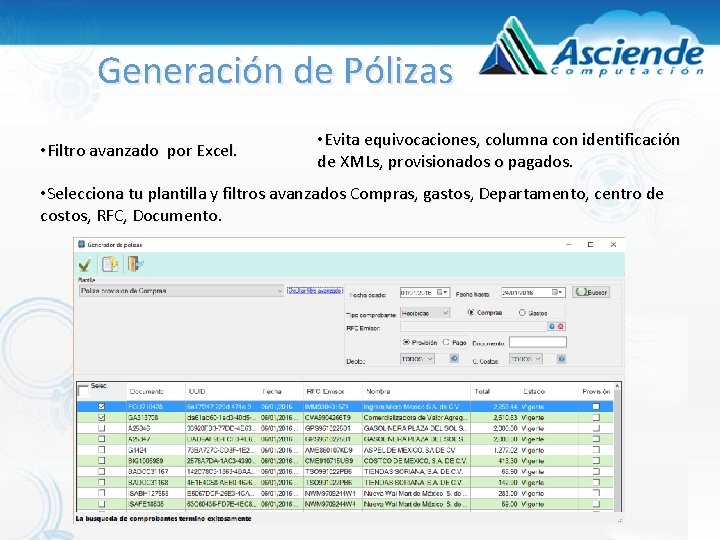Minimize the Generador de pólizas window

pyautogui.click(x=568, y=245)
